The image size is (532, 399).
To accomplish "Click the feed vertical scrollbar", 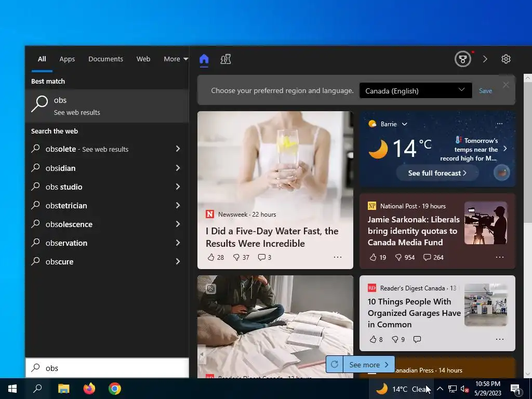I will pos(528,153).
